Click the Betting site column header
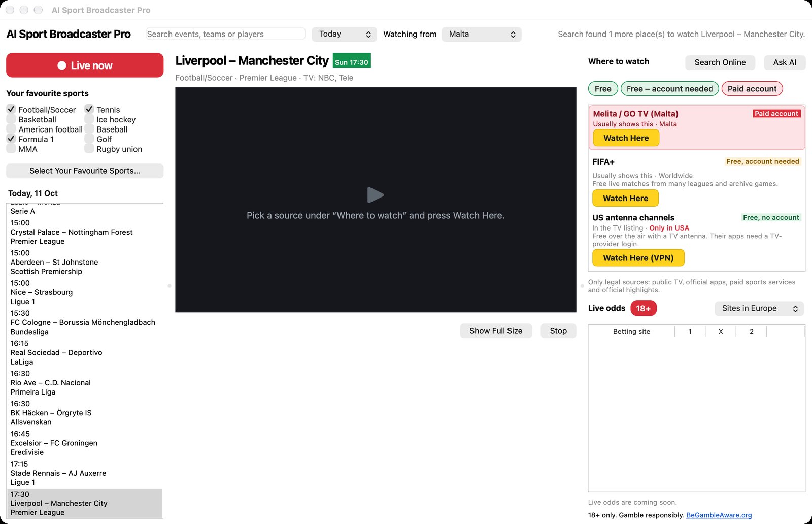812x524 pixels. (x=631, y=331)
